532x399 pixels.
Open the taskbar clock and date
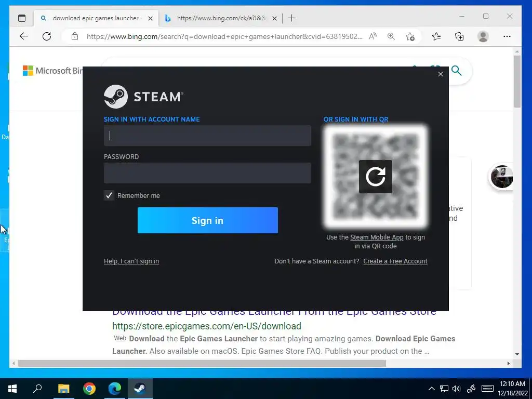pyautogui.click(x=513, y=389)
